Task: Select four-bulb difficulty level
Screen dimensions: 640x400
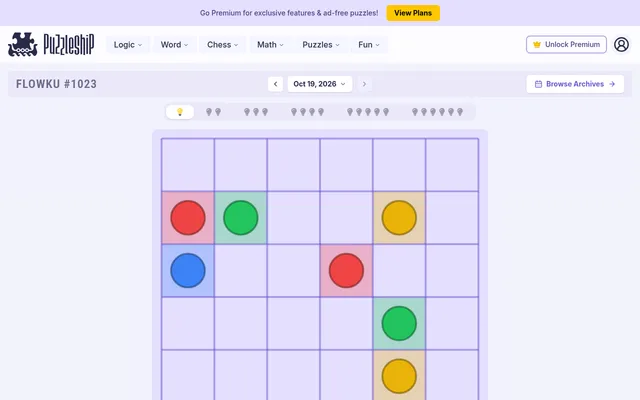Action: [x=307, y=112]
